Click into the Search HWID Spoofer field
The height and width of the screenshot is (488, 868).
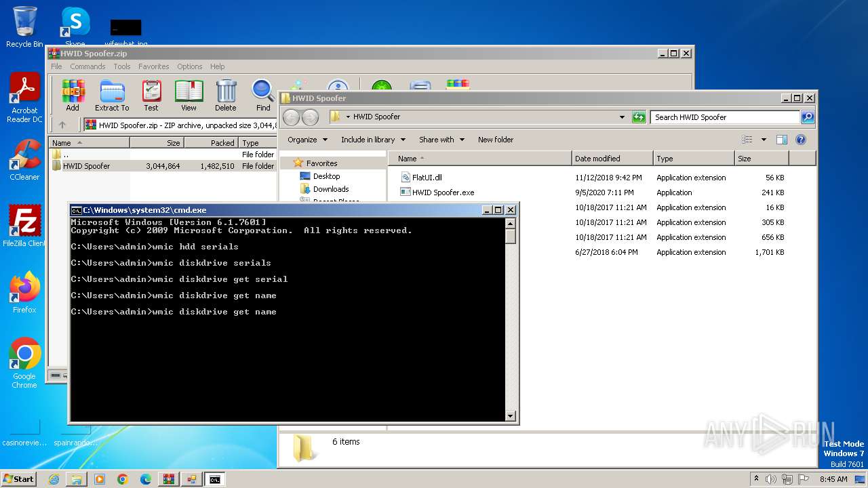(x=725, y=117)
